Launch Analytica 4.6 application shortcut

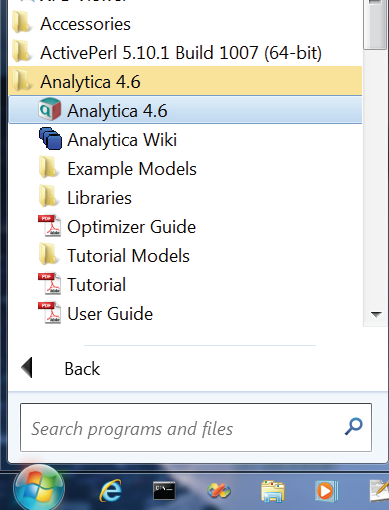click(x=185, y=110)
